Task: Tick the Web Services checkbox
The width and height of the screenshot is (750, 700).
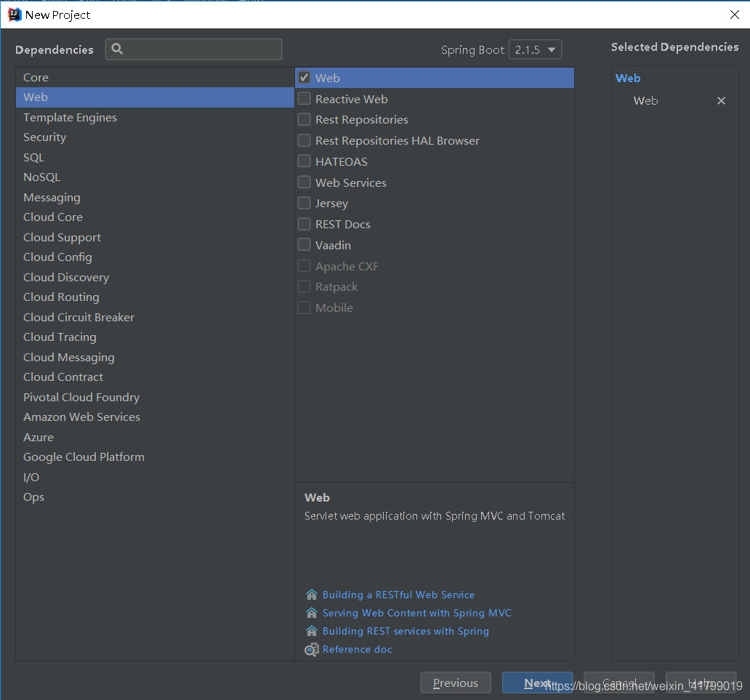Action: [305, 182]
